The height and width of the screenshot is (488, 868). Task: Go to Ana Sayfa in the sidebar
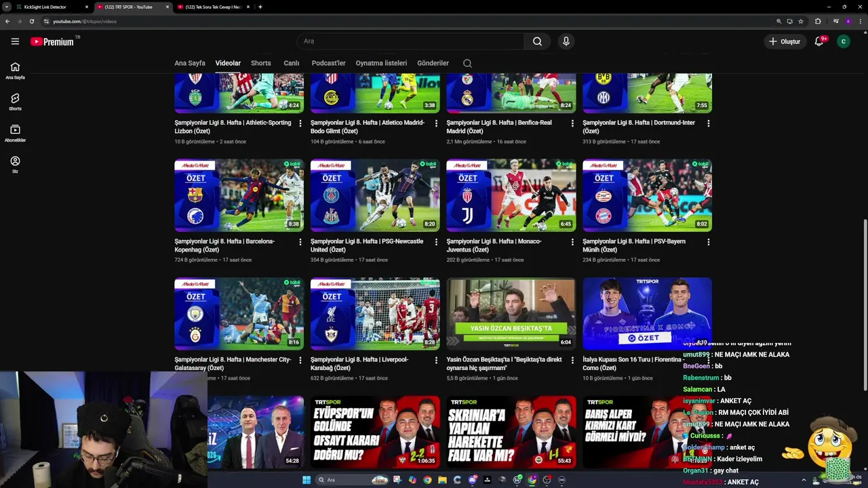(x=15, y=70)
